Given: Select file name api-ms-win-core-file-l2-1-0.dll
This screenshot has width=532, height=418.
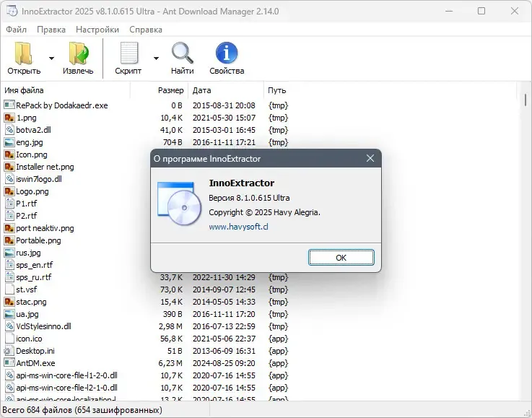Looking at the screenshot, I should click(67, 388).
